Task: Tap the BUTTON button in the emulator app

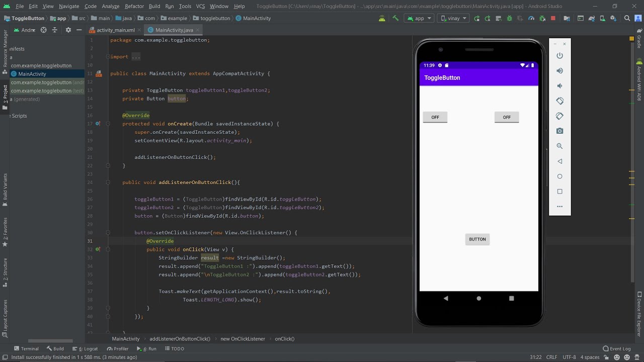Action: click(x=477, y=239)
